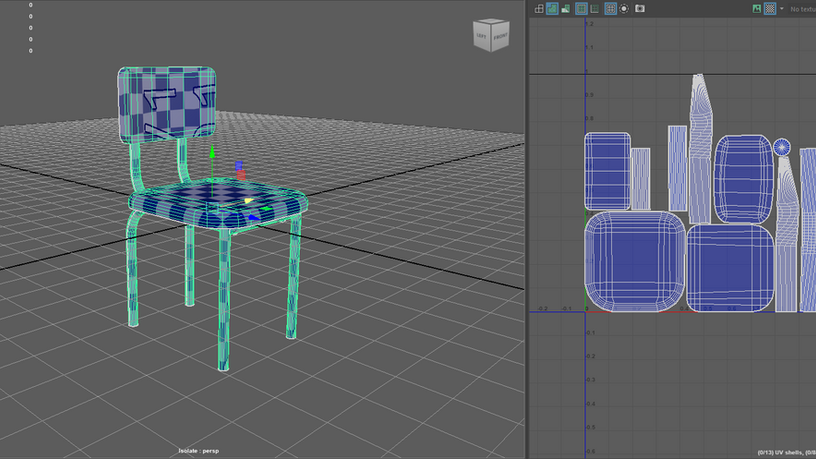Click the FRONT face of the view cube
This screenshot has height=459, width=816.
pyautogui.click(x=500, y=37)
